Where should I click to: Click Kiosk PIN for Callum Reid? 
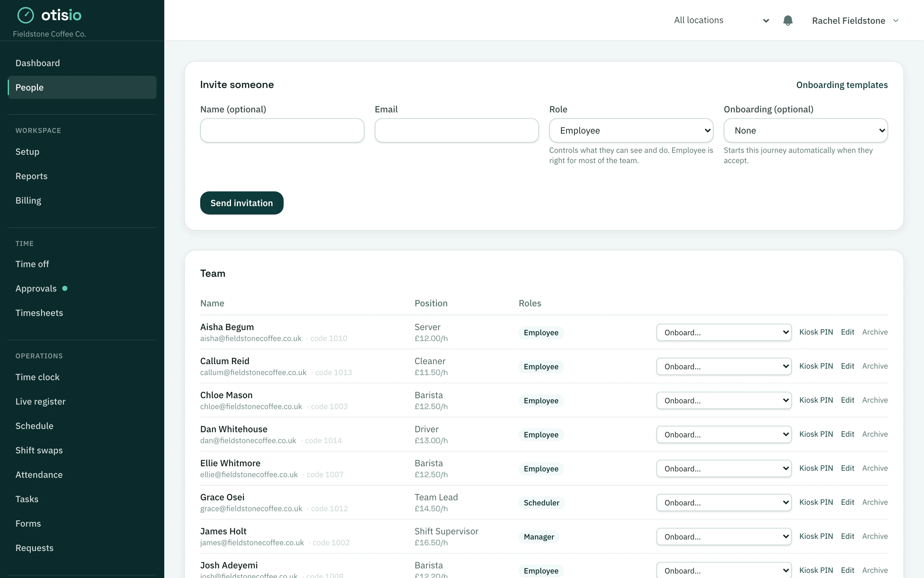pos(816,366)
